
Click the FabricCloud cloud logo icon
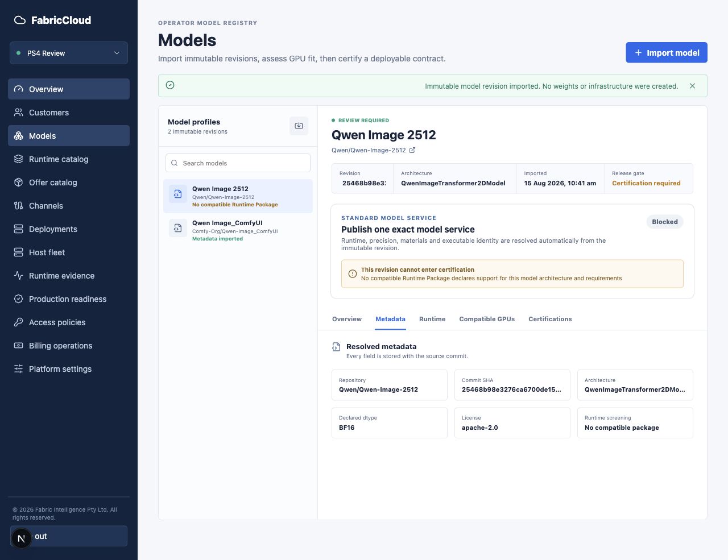tap(20, 20)
